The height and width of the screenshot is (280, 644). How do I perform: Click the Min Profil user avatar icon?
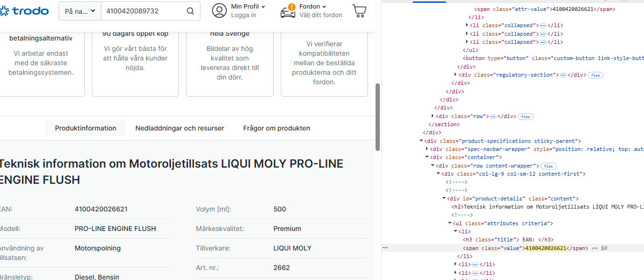tap(219, 10)
